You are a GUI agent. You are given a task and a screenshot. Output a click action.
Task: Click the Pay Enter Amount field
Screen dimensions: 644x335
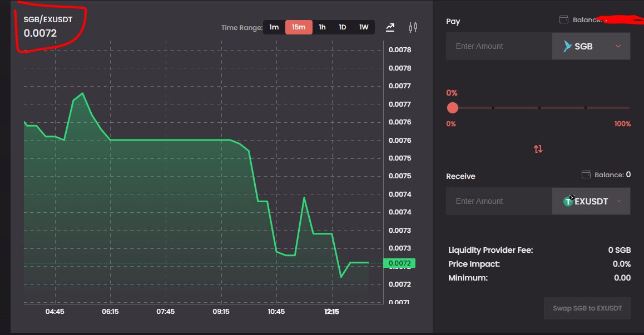(x=499, y=47)
